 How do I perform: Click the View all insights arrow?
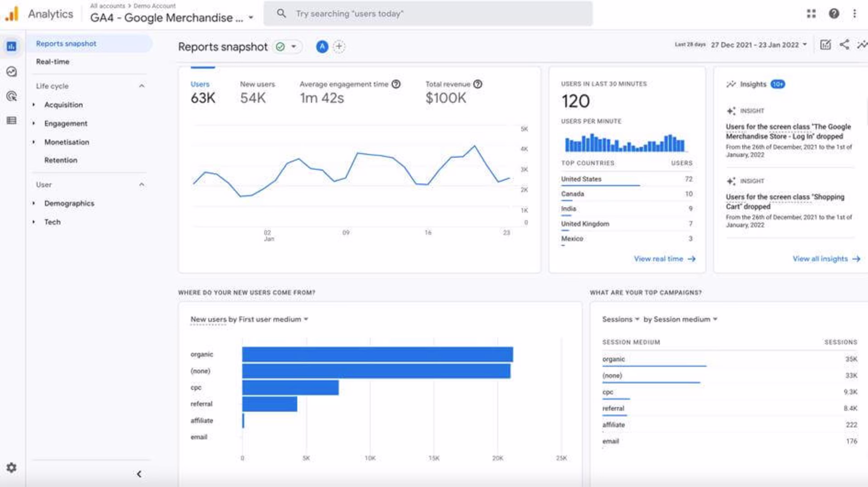click(x=856, y=259)
